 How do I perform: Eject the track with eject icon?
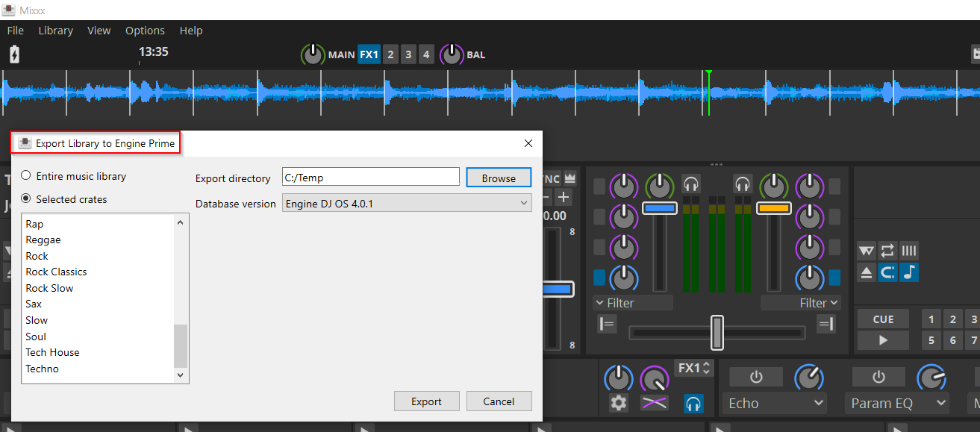866,272
